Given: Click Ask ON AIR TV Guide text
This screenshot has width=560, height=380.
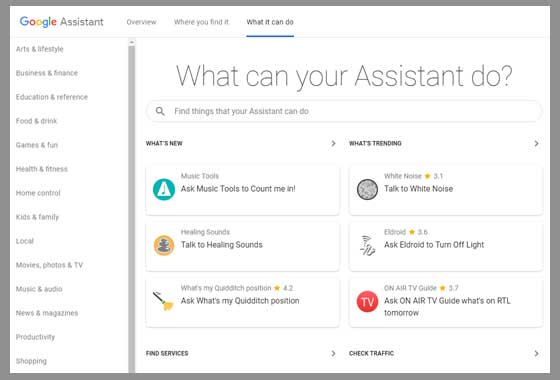Looking at the screenshot, I should 447,306.
